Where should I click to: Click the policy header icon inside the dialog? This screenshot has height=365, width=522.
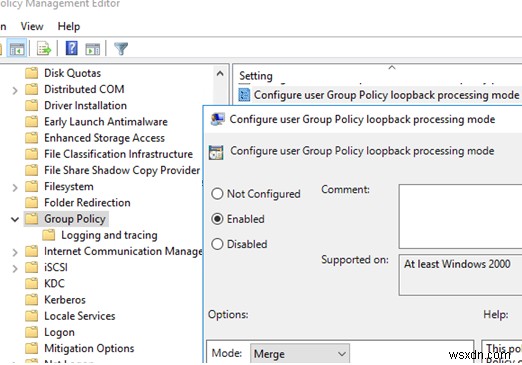(216, 152)
